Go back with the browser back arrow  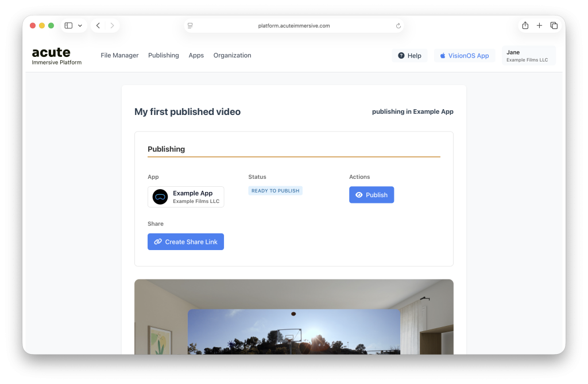(98, 26)
